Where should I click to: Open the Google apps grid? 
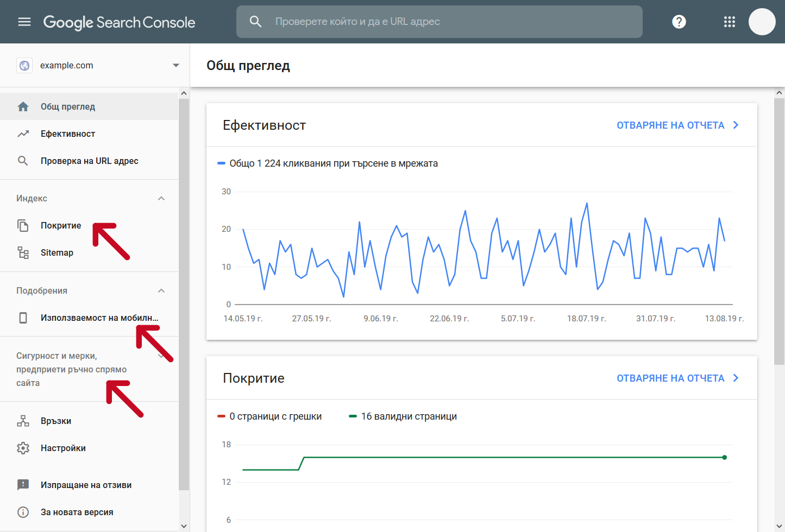(730, 22)
